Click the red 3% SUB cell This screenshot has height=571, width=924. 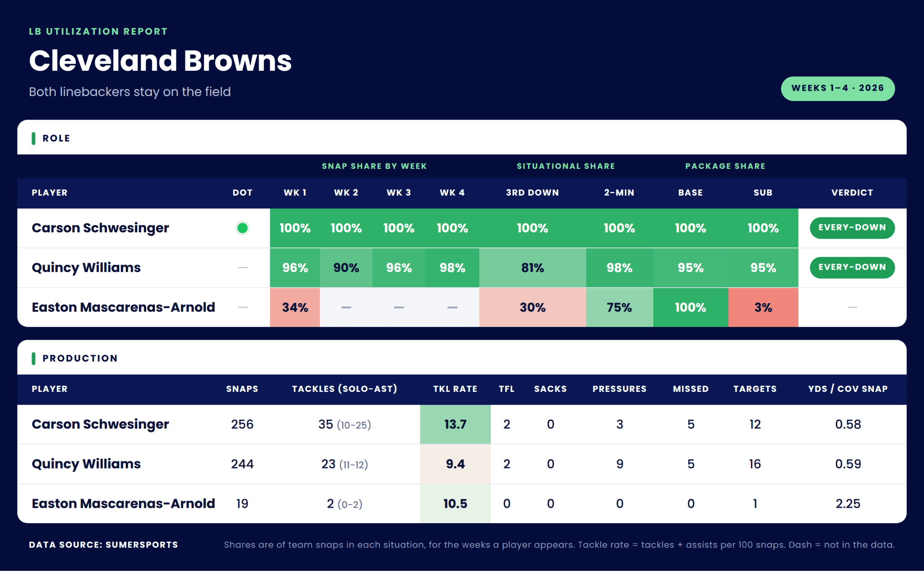763,307
